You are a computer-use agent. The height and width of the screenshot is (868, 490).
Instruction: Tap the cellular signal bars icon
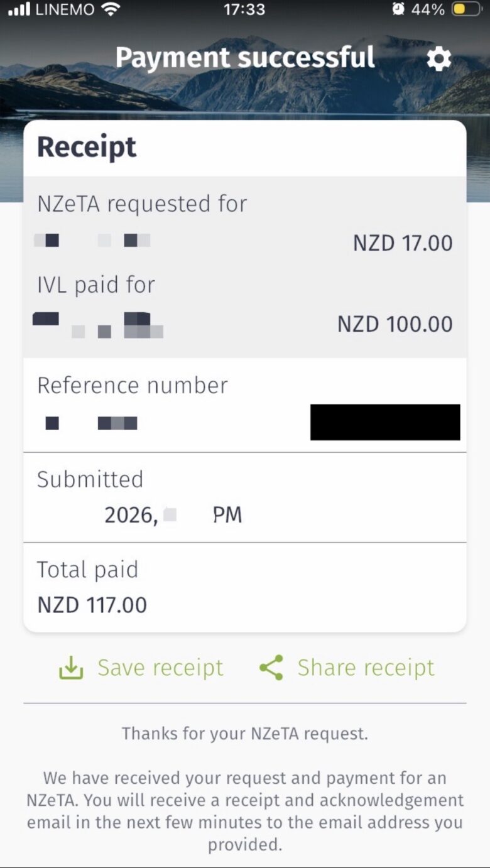point(20,9)
